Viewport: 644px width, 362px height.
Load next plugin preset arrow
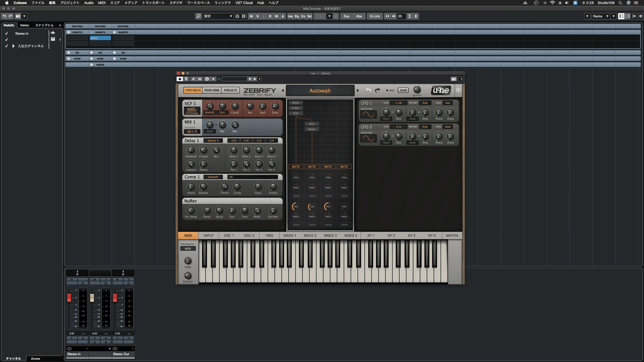(x=255, y=79)
